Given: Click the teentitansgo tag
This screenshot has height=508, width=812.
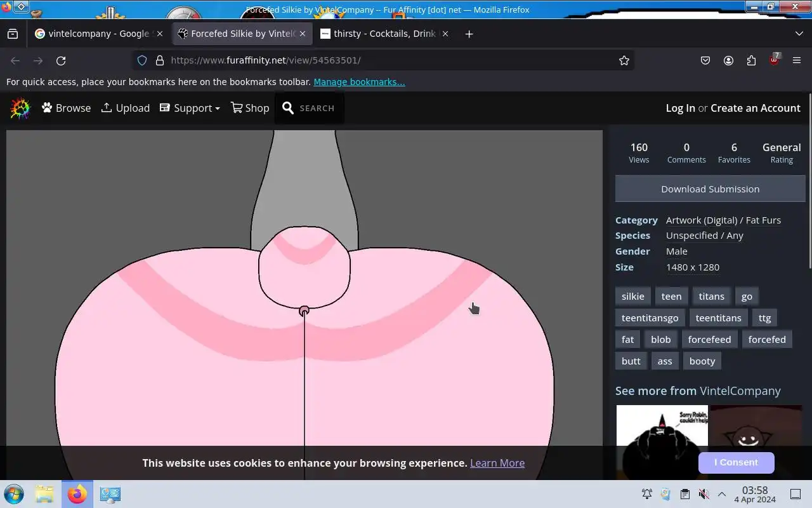Looking at the screenshot, I should click(650, 318).
